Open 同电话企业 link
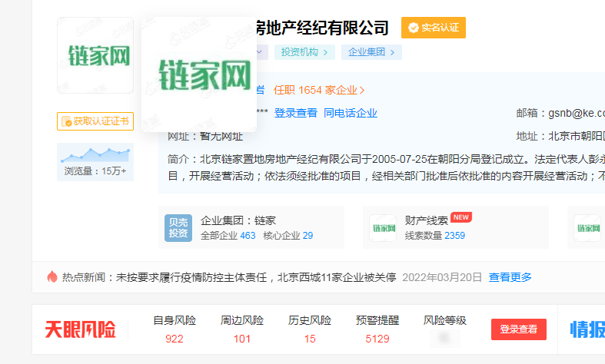Viewport: 605px width, 364px height. tap(351, 113)
